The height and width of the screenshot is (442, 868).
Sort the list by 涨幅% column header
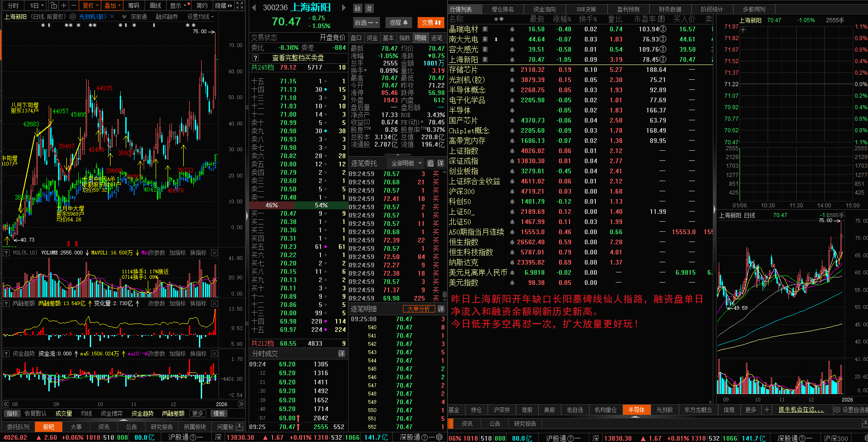click(562, 19)
